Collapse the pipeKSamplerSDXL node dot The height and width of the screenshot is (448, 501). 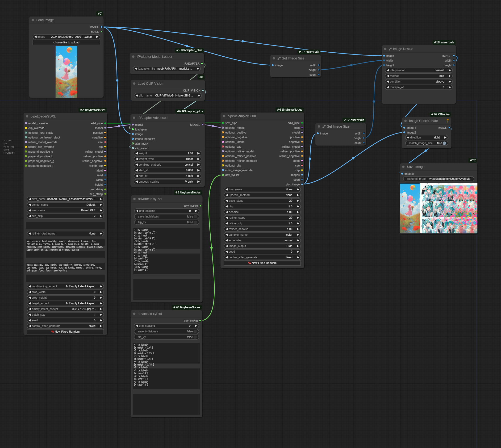pos(224,116)
